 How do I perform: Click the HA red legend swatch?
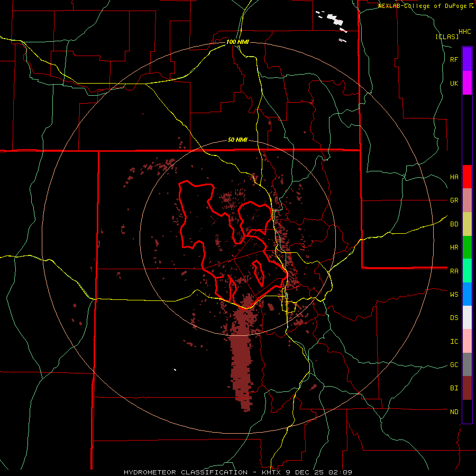pos(467,177)
